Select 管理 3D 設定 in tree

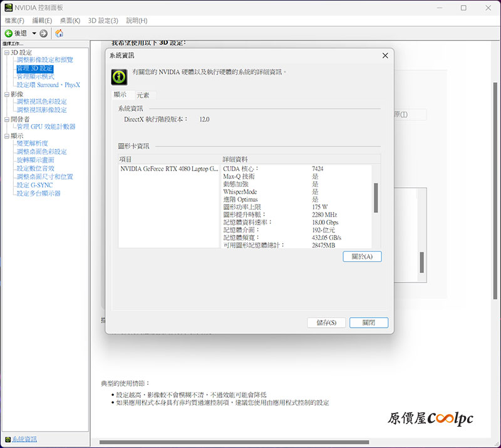click(35, 68)
